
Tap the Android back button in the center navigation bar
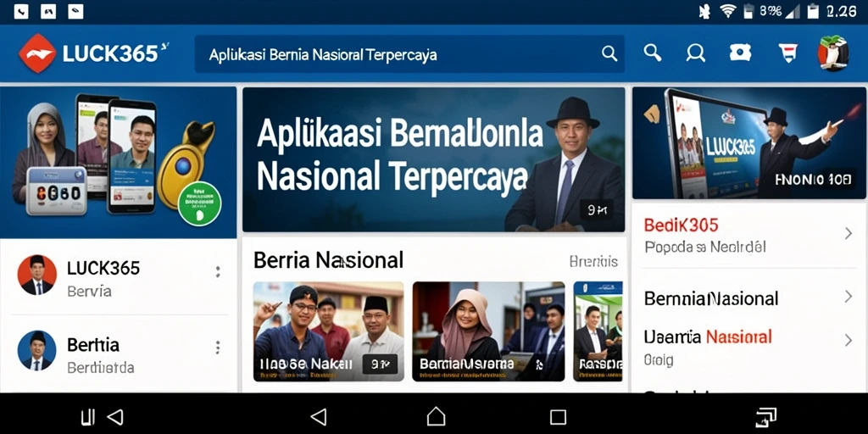point(319,417)
